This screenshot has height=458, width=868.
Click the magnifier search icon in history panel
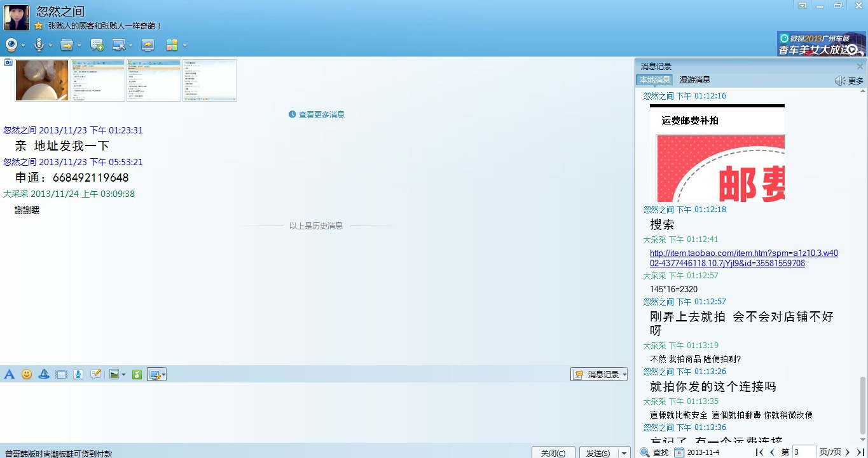pyautogui.click(x=645, y=452)
